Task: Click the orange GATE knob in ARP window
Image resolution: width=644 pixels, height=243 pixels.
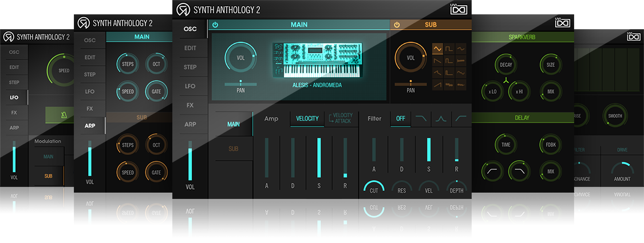Action: tap(156, 173)
